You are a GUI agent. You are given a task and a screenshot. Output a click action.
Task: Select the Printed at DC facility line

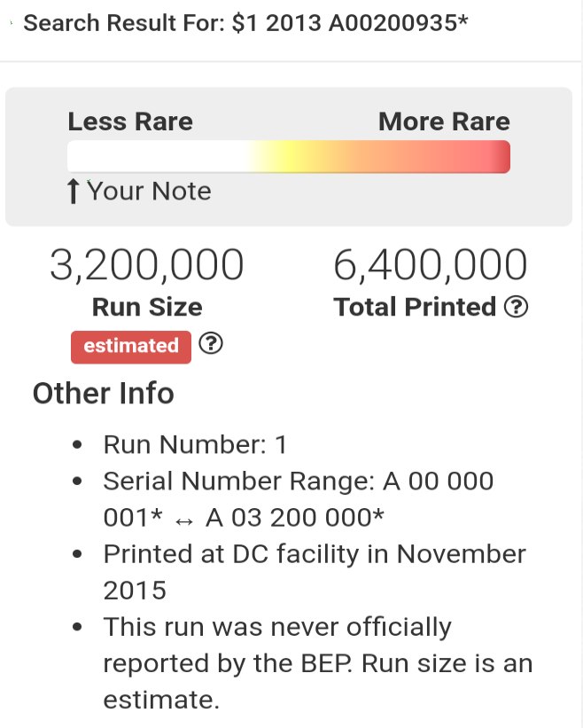[315, 572]
